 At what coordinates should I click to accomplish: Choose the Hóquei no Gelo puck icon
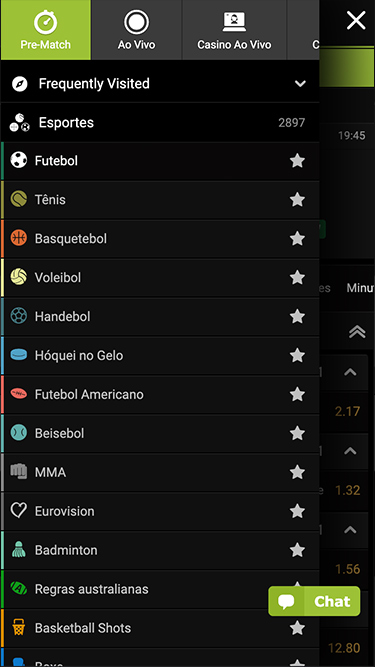(19, 355)
